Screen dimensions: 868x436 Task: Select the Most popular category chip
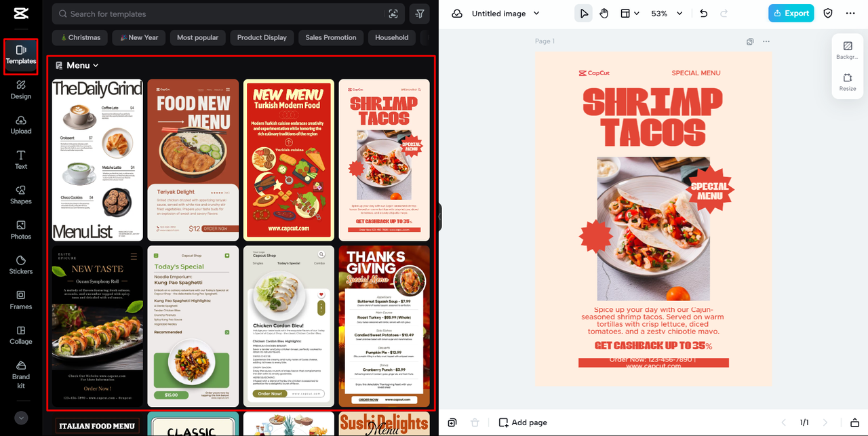coord(197,37)
